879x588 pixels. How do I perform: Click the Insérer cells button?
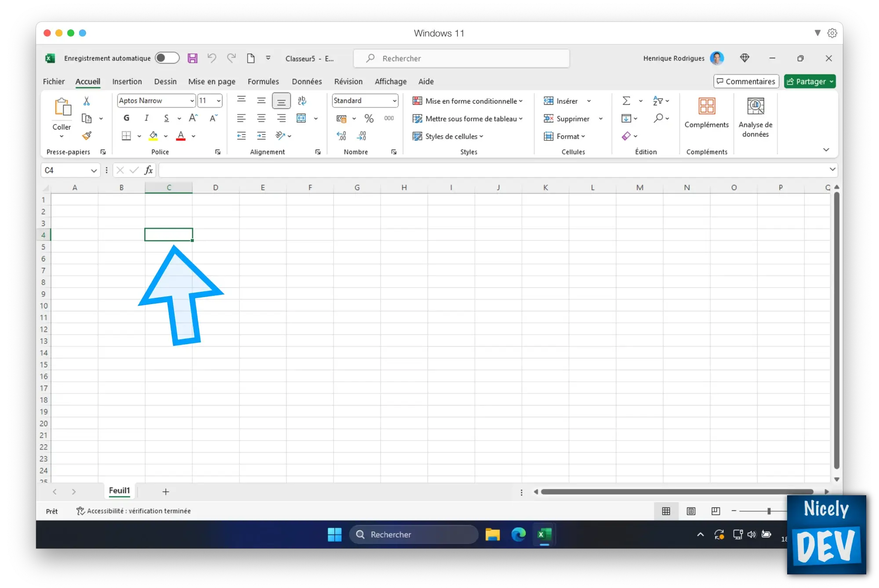point(561,101)
